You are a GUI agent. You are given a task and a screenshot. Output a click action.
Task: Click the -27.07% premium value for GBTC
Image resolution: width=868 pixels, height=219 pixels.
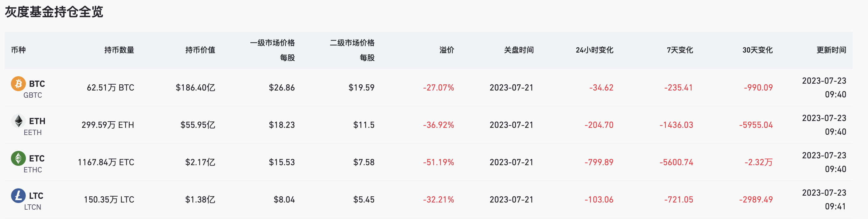click(438, 87)
